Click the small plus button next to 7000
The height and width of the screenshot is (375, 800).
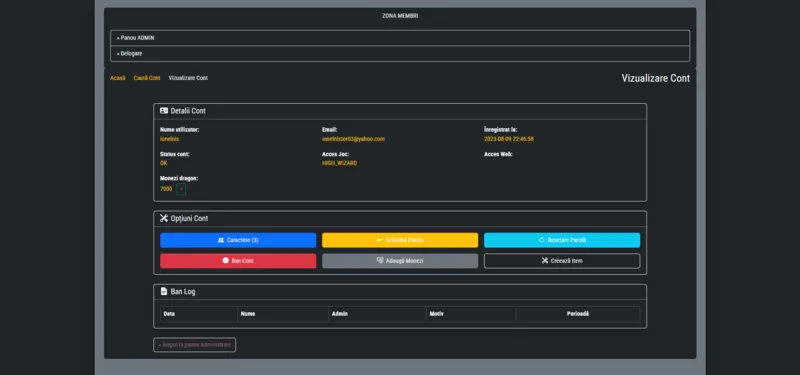coord(181,189)
